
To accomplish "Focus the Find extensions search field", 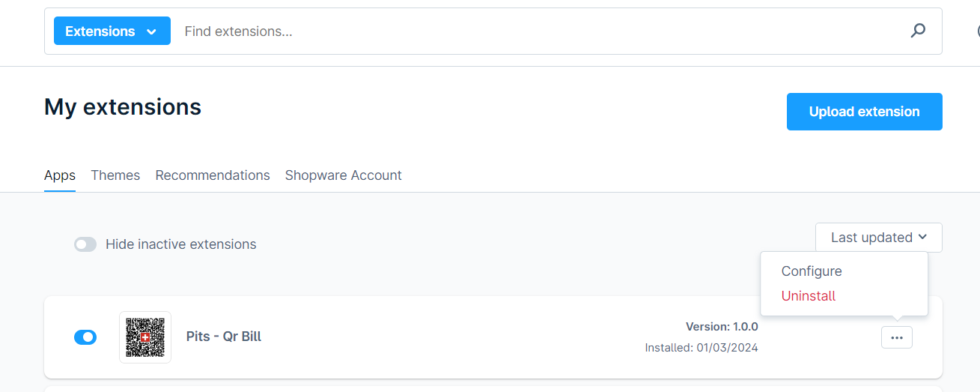I will tap(524, 31).
